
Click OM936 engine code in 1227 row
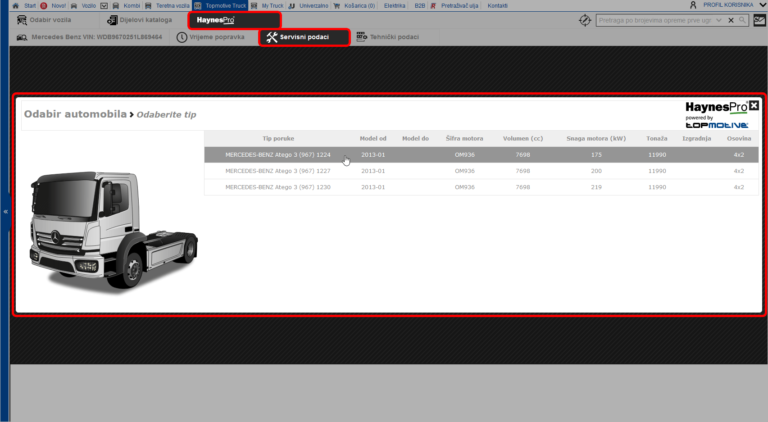click(464, 171)
